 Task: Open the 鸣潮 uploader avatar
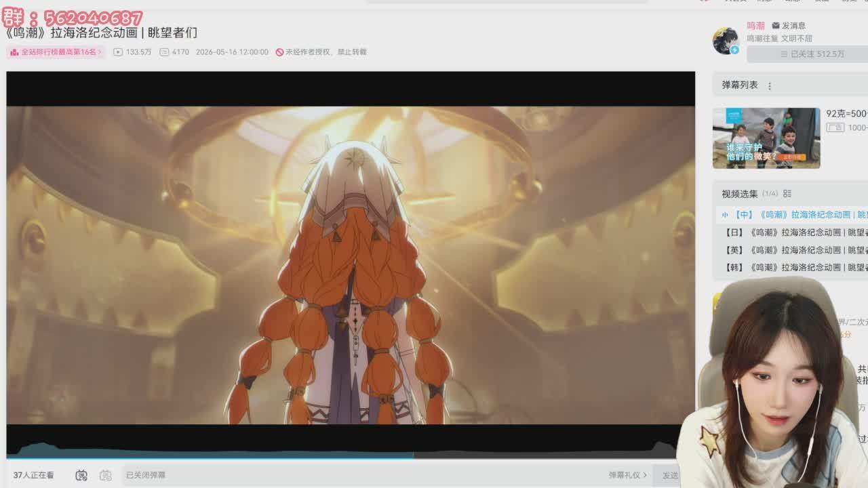[726, 41]
